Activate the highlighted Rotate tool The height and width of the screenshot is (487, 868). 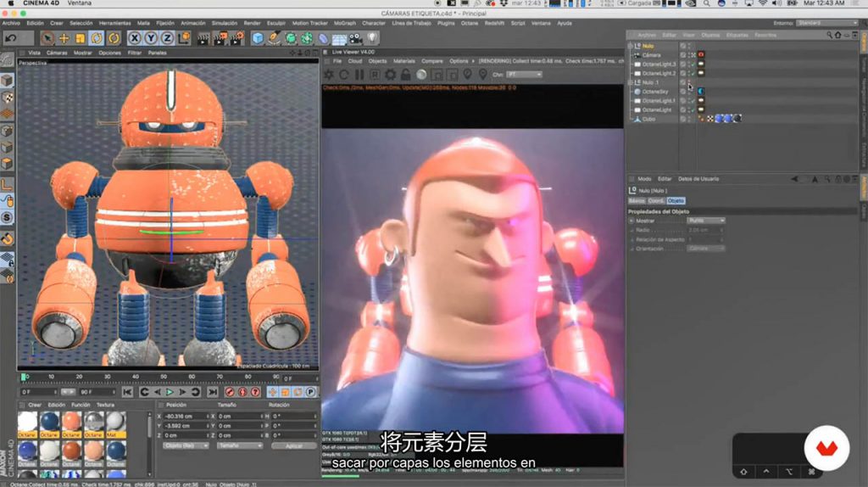tap(97, 38)
